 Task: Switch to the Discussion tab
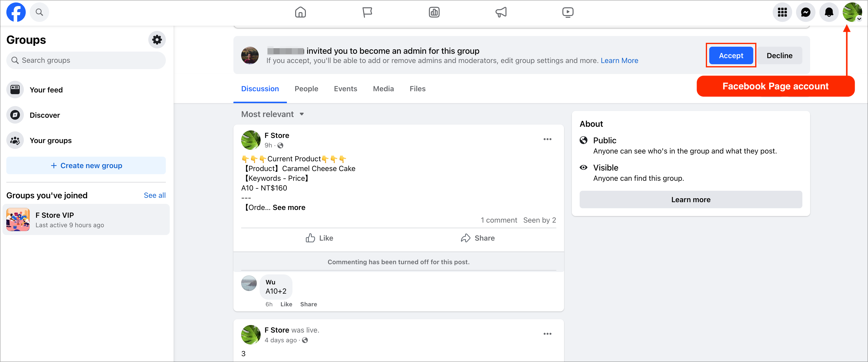click(x=260, y=89)
